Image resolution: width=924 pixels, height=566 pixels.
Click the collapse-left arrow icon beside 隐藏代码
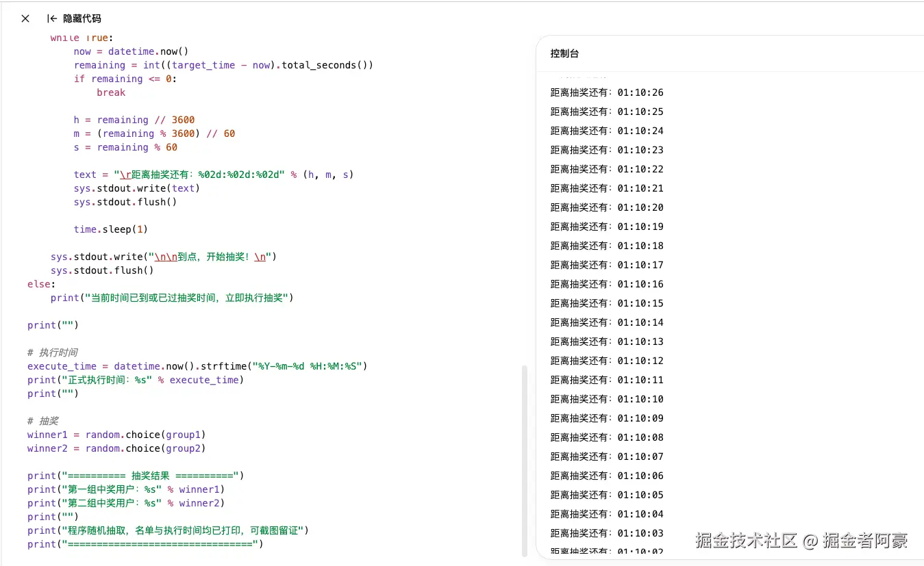click(x=52, y=18)
